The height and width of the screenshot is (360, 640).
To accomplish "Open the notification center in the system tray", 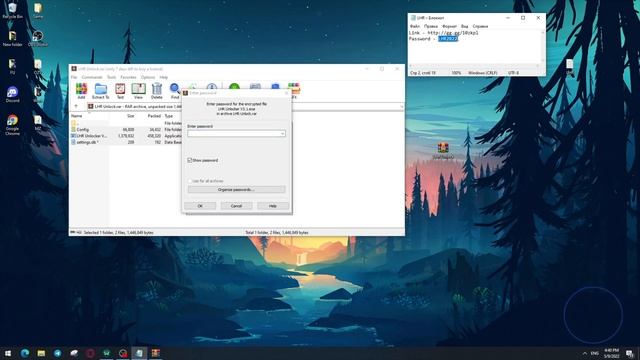I will [x=630, y=353].
